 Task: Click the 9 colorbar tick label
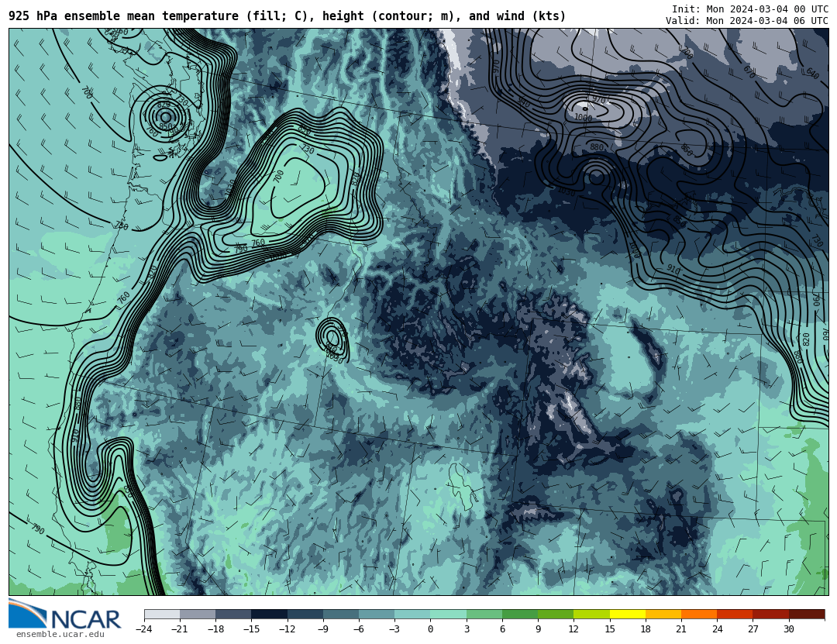[538, 629]
